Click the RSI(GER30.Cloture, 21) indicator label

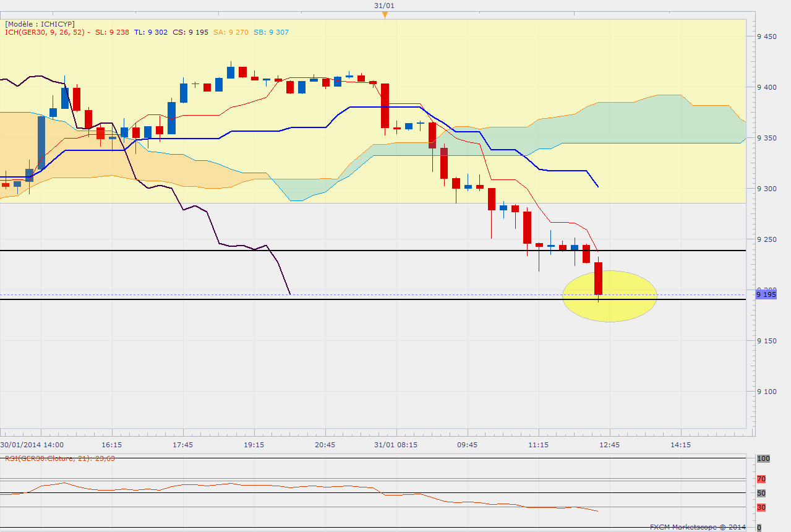60,458
